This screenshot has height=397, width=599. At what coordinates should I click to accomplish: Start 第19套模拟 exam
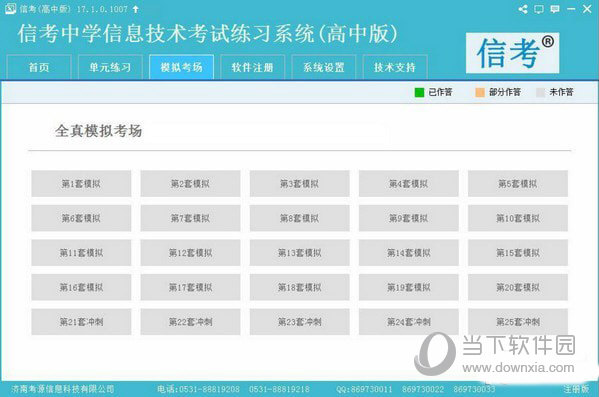point(409,287)
